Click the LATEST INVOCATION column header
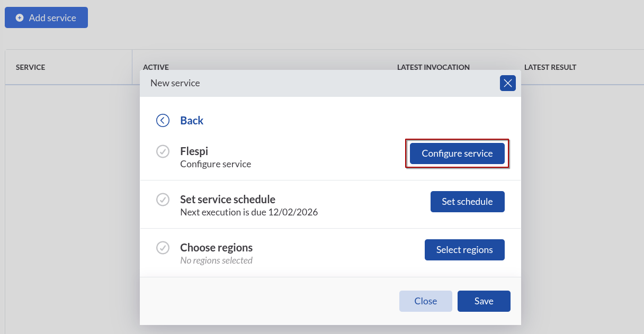This screenshot has width=644, height=334. click(x=433, y=67)
